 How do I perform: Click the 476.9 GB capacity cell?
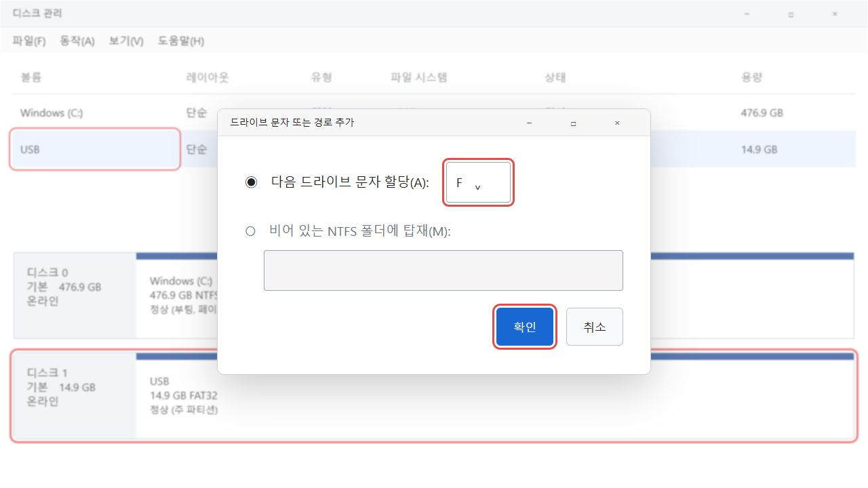pyautogui.click(x=762, y=113)
